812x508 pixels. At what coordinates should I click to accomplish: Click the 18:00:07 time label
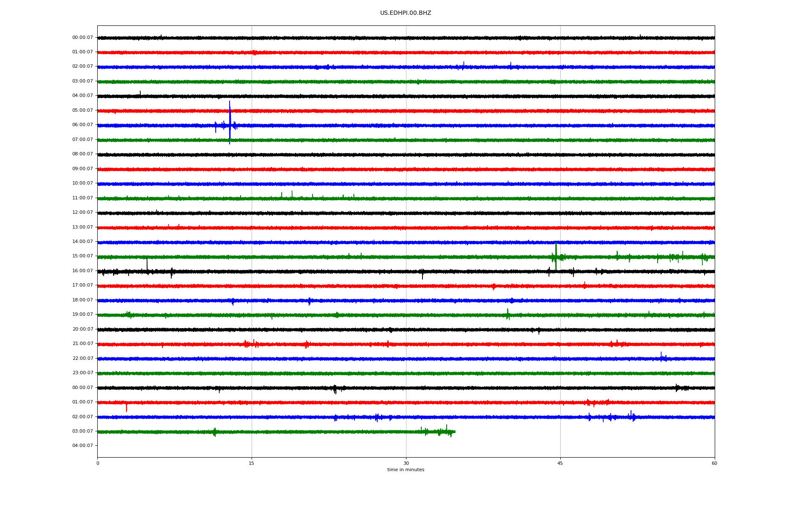pos(82,300)
